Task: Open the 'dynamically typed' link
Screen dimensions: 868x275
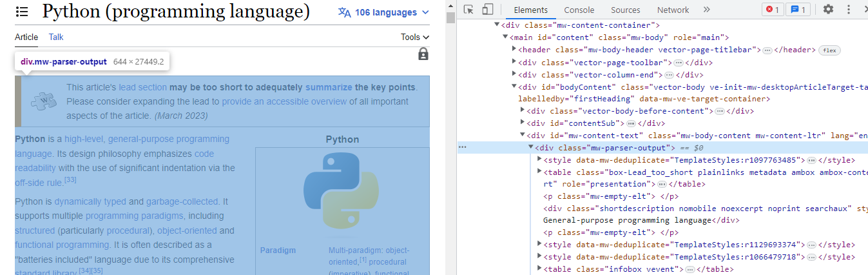Action: tap(90, 201)
